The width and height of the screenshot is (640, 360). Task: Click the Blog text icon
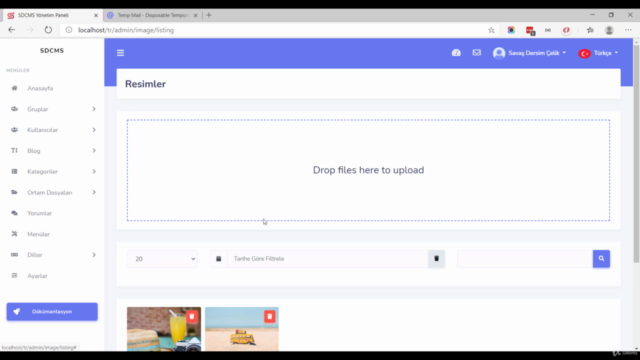click(14, 151)
